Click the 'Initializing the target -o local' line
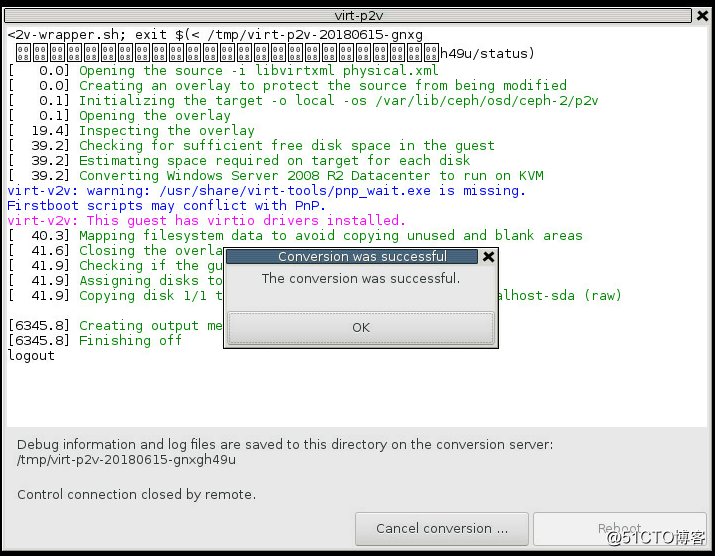The image size is (715, 556). (x=303, y=101)
